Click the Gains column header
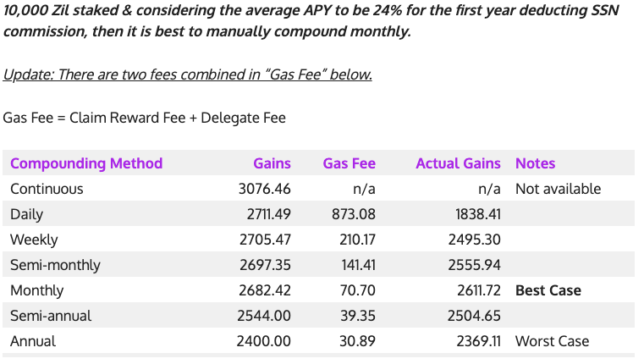Screen dimensions: 644x364 [272, 163]
